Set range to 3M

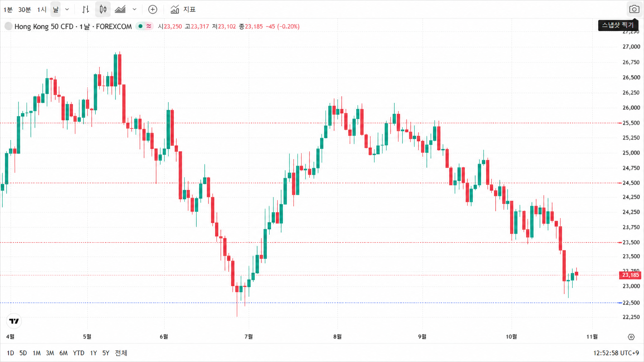coord(50,353)
